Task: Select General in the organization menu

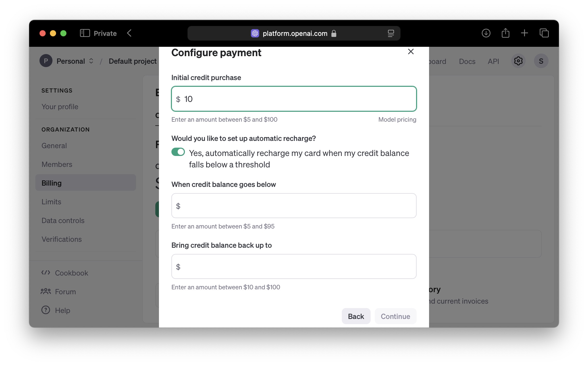Action: (x=54, y=146)
